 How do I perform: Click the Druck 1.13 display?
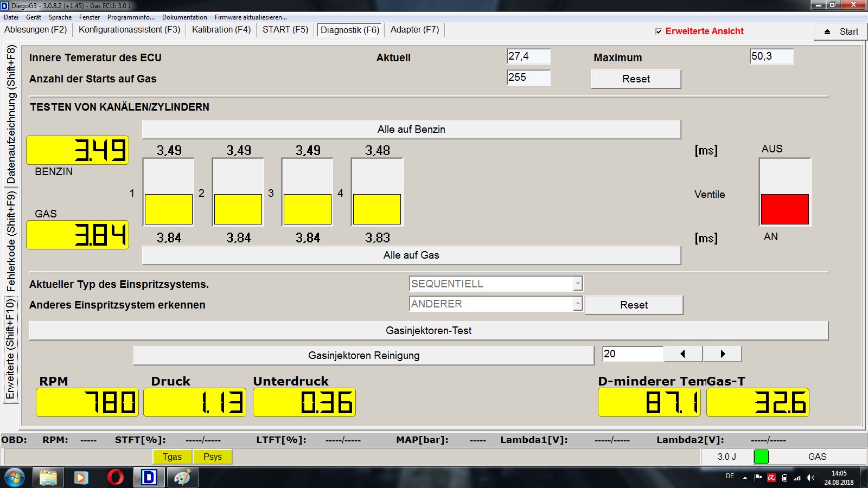point(195,402)
